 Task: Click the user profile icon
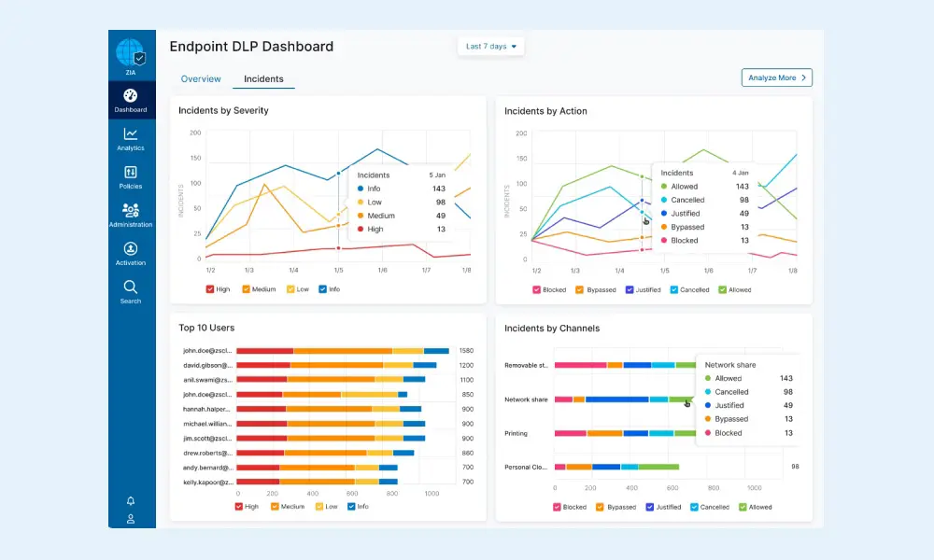pyautogui.click(x=131, y=519)
